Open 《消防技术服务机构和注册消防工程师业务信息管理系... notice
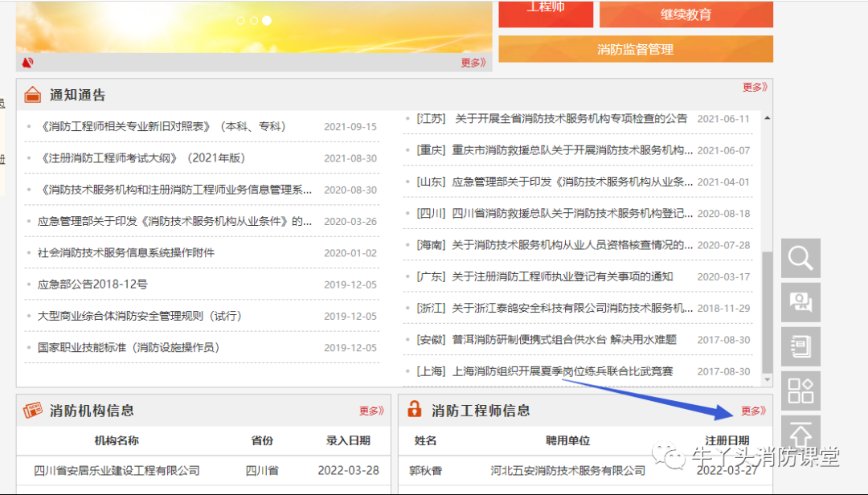868x495 pixels. (175, 190)
